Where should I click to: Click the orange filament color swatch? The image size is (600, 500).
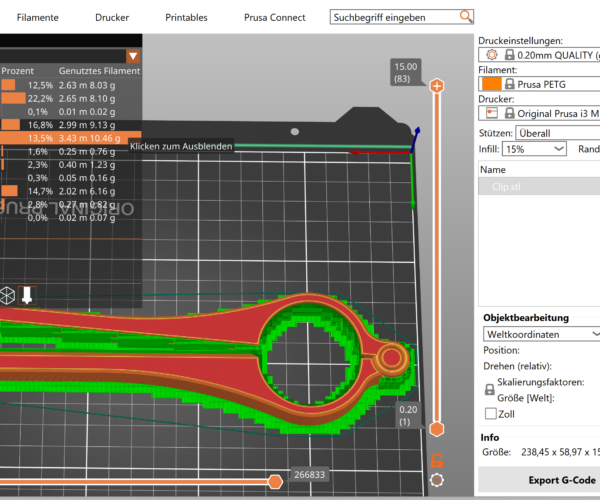[x=491, y=84]
